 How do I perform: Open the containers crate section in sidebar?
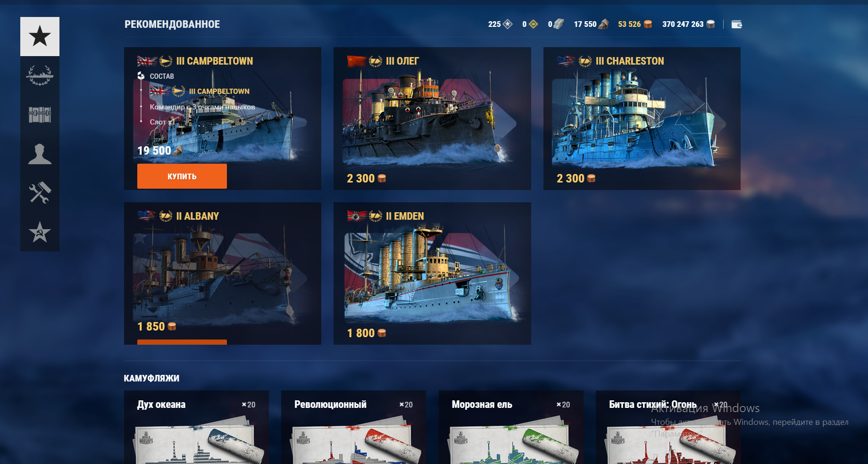pos(40,115)
